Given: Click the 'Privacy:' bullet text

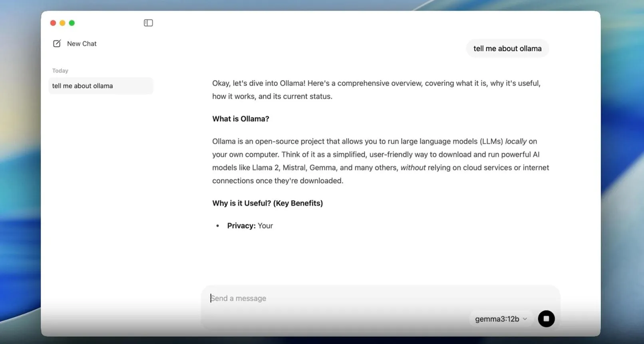Looking at the screenshot, I should (x=241, y=226).
